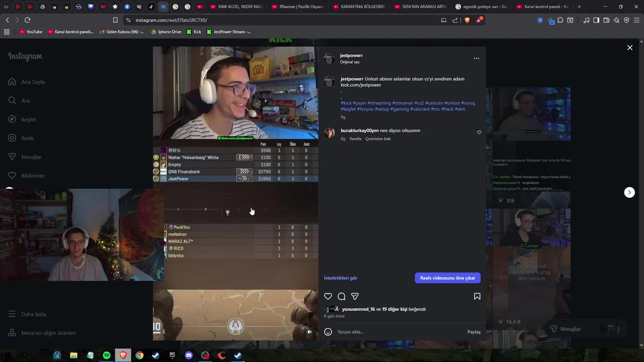Viewport: 644px width, 362px height.
Task: Close the reel viewer with the X
Action: [x=629, y=48]
